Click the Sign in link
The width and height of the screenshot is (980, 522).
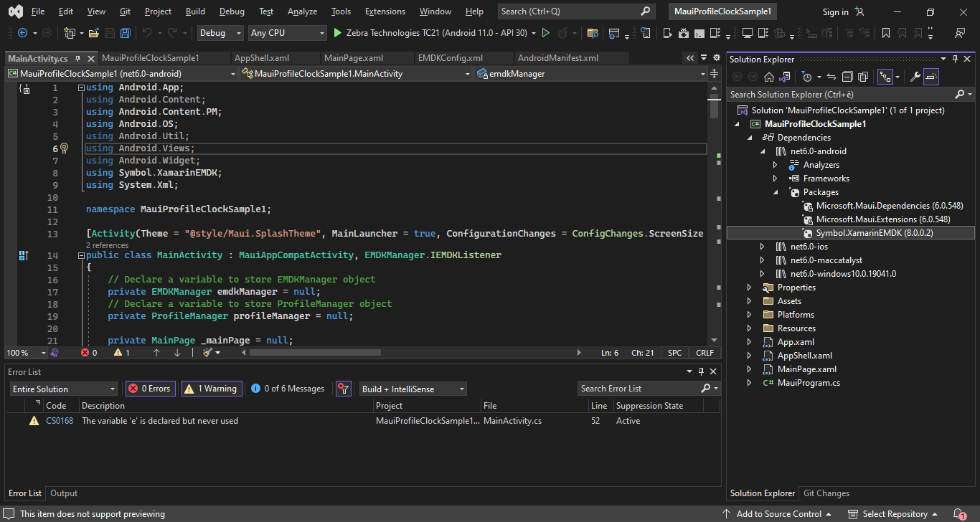click(x=835, y=11)
